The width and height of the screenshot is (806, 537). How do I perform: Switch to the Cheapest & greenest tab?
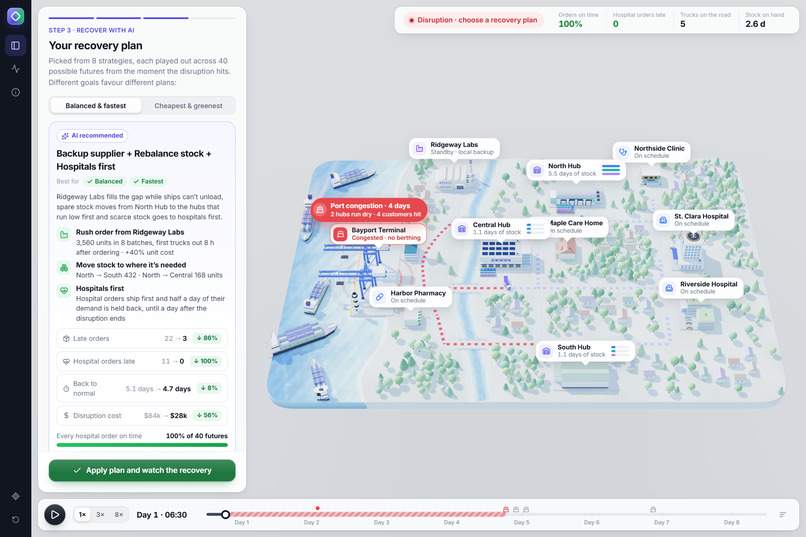tap(188, 106)
